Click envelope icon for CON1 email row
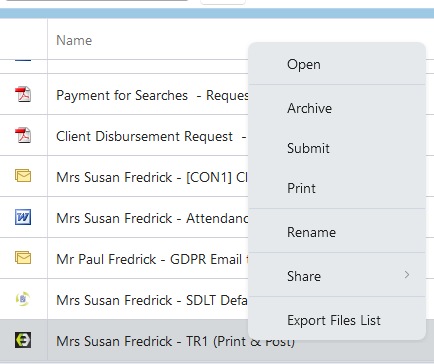Image resolution: width=434 pixels, height=364 pixels. pos(23,176)
